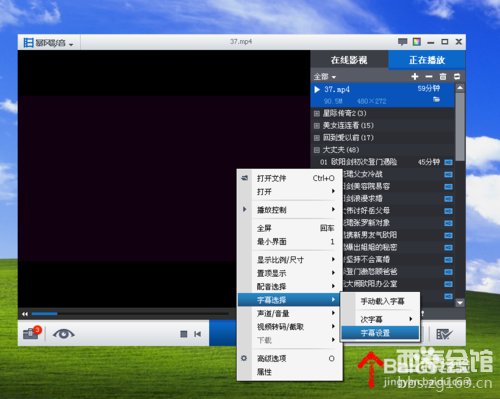Open 高级选项 from the context menu
The image size is (500, 399).
coord(290,358)
